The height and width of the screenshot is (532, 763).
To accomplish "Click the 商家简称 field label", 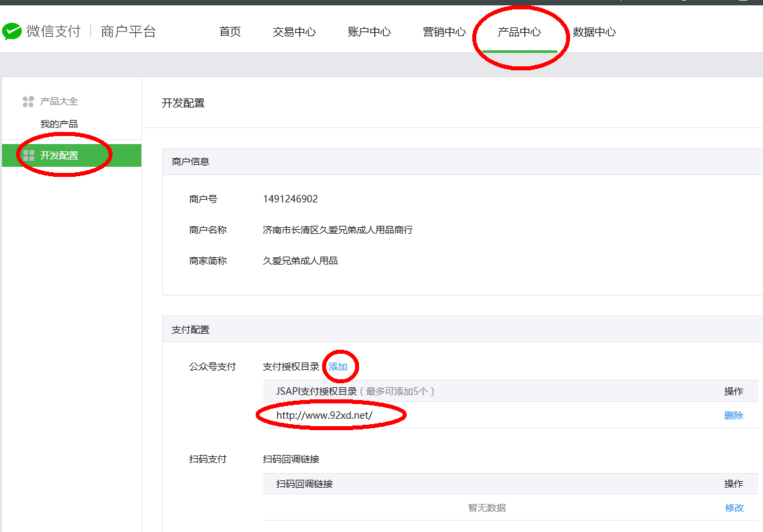I will pos(208,261).
